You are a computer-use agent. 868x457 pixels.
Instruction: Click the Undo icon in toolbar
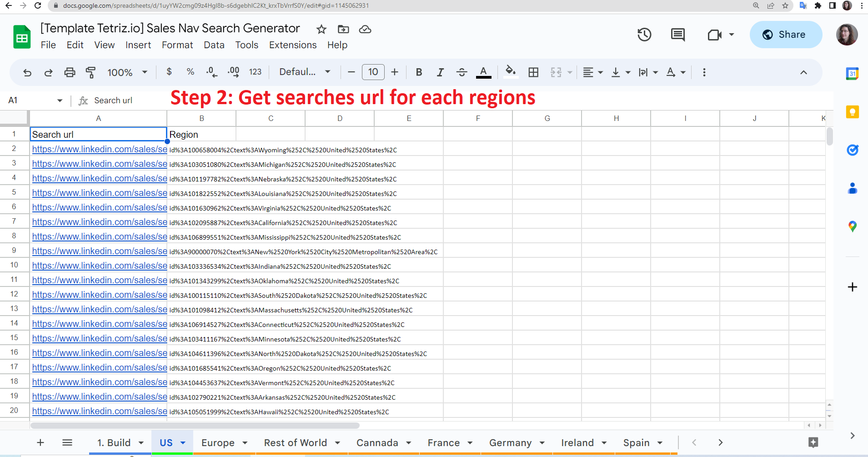[x=27, y=72]
